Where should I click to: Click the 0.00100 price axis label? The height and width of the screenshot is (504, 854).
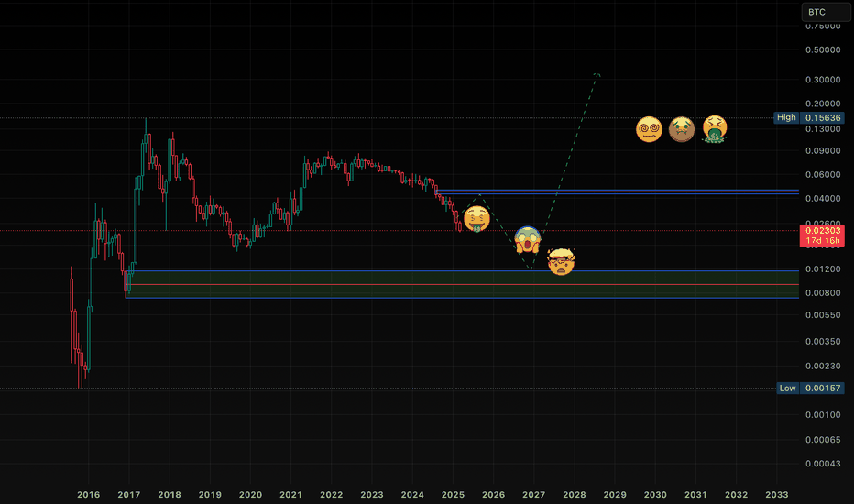click(823, 414)
